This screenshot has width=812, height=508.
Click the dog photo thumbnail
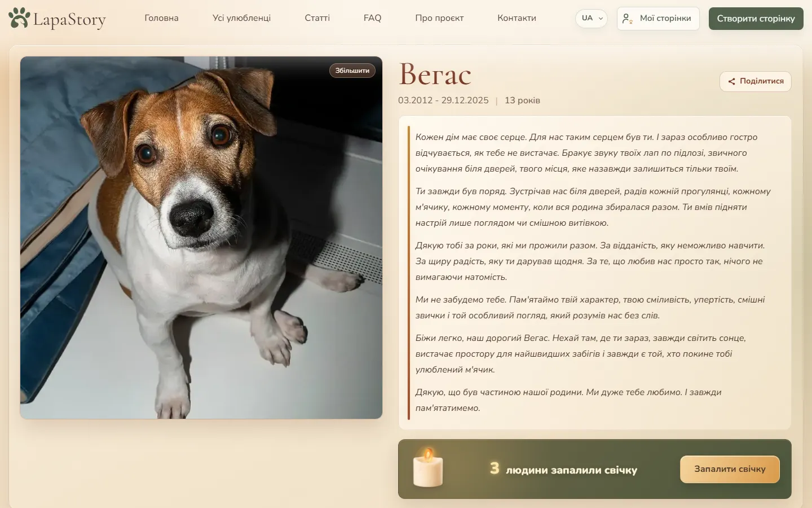coord(201,238)
